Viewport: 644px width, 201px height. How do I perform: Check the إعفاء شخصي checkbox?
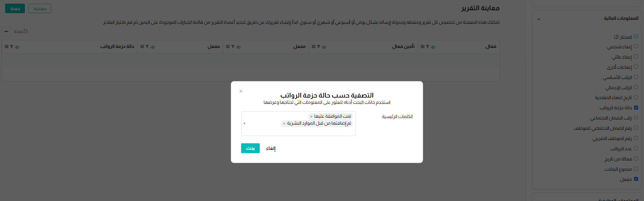(636, 46)
